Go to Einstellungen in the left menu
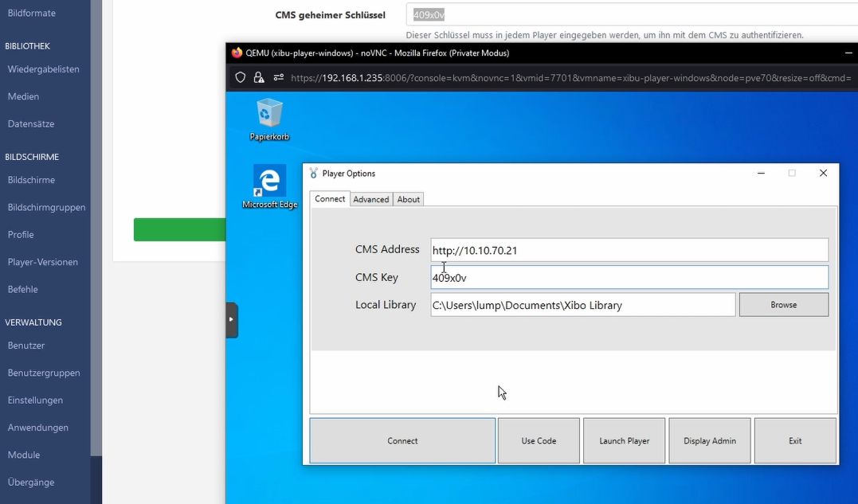 pyautogui.click(x=35, y=400)
